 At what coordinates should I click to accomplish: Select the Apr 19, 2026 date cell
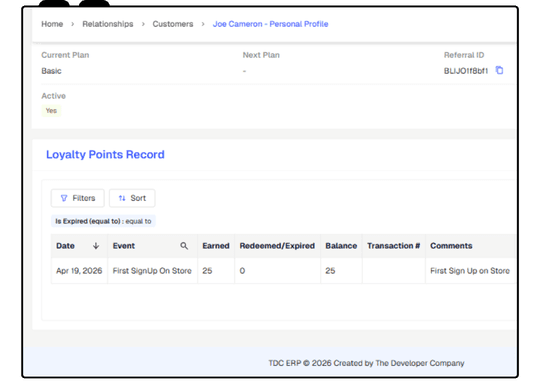[79, 271]
